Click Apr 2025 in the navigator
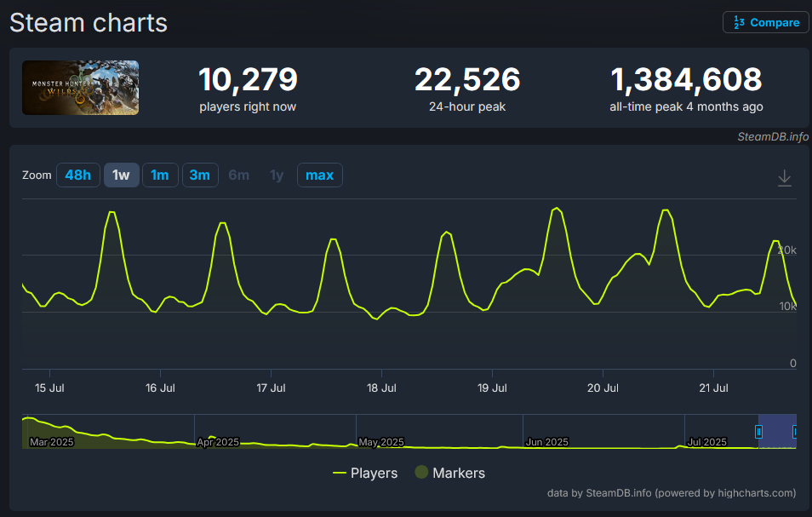The image size is (812, 517). (x=218, y=442)
